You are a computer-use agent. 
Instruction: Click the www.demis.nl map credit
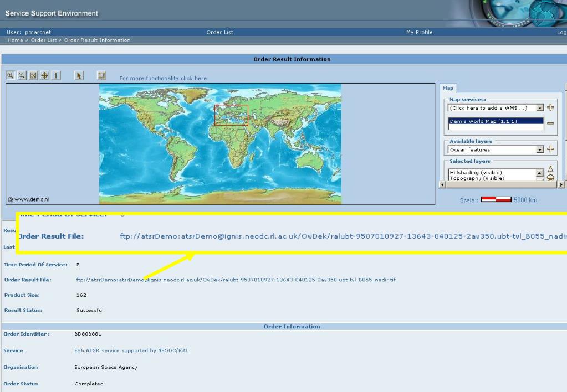click(28, 199)
